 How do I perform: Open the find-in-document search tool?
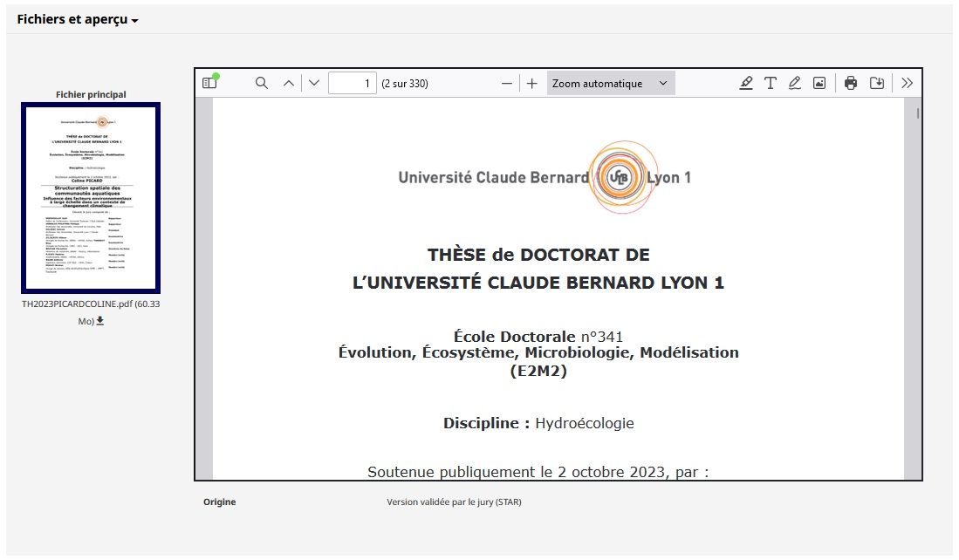(261, 83)
